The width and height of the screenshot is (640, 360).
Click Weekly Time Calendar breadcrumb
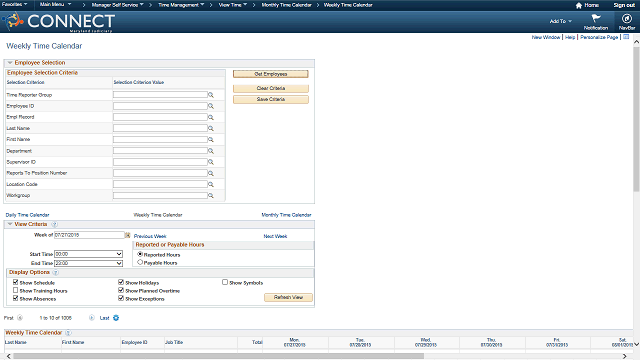pos(348,5)
